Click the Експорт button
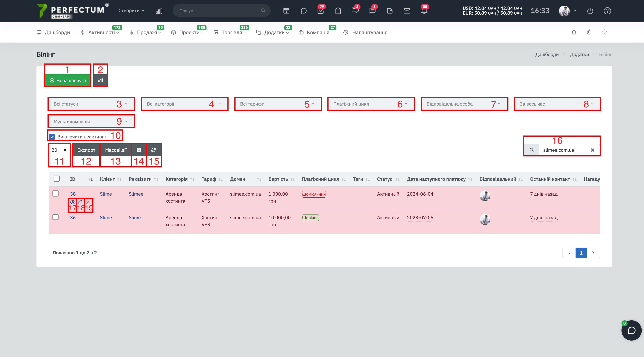Image resolution: width=644 pixels, height=357 pixels. [86, 150]
